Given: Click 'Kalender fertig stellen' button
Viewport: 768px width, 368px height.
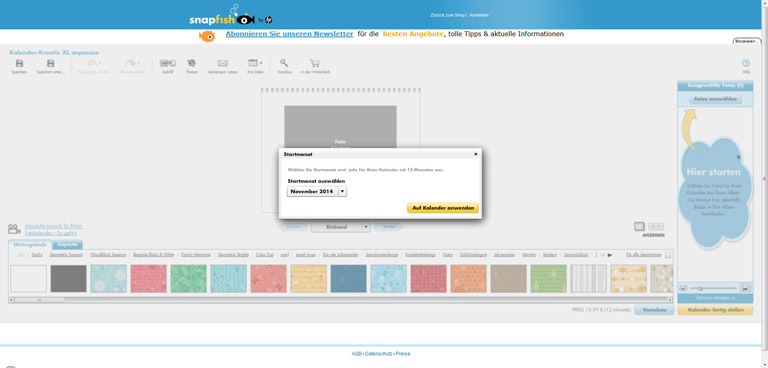Looking at the screenshot, I should 715,310.
